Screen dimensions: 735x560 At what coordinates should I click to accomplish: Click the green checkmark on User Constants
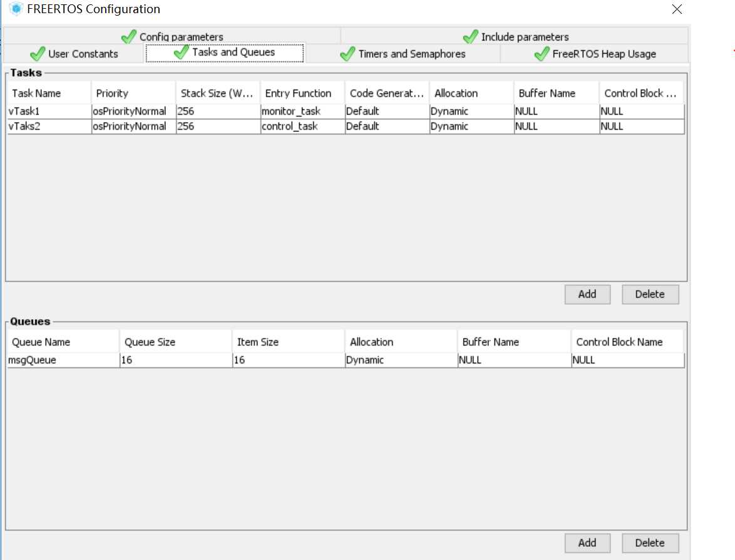pyautogui.click(x=38, y=54)
